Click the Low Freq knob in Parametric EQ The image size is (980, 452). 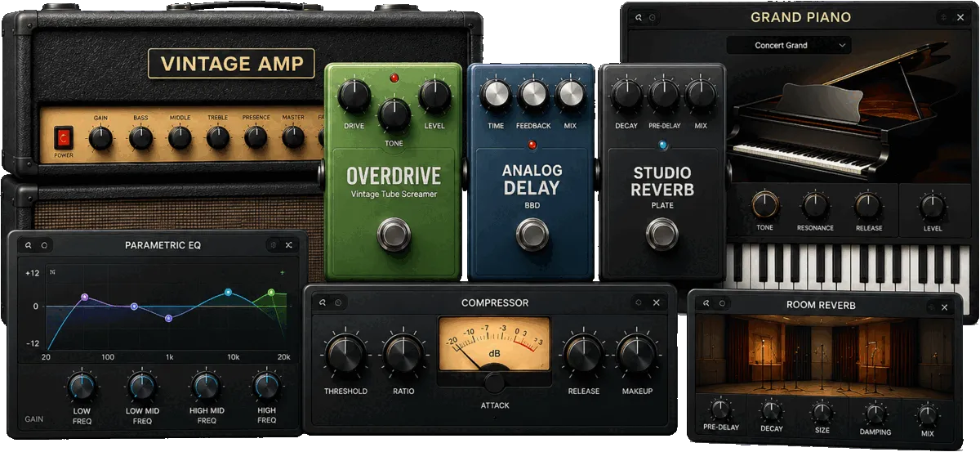(x=81, y=386)
